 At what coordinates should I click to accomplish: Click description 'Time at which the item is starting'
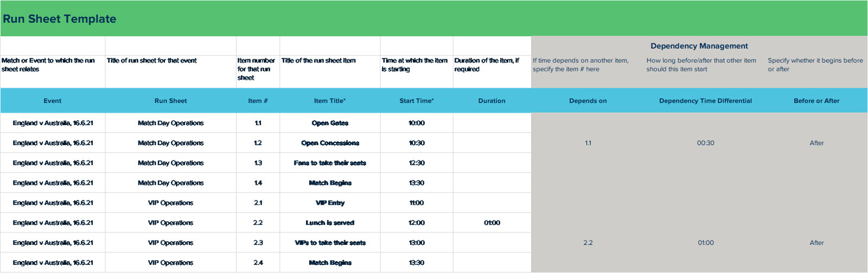414,65
